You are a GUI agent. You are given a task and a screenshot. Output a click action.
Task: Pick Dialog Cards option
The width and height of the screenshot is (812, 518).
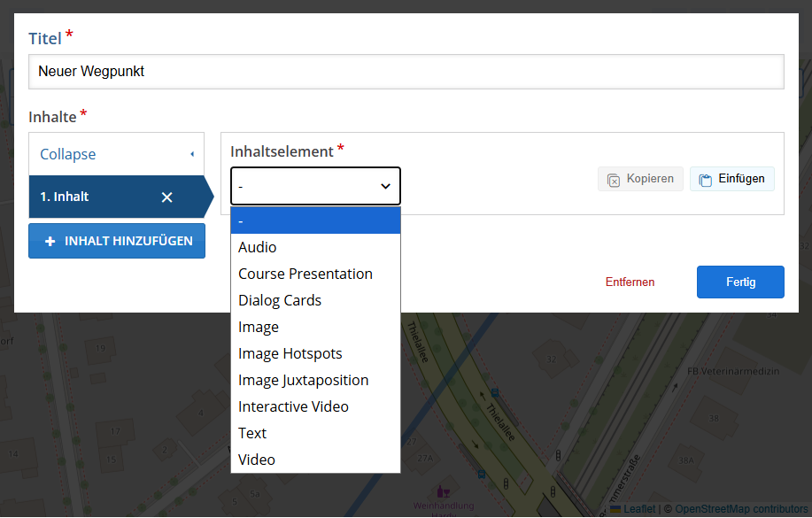280,300
